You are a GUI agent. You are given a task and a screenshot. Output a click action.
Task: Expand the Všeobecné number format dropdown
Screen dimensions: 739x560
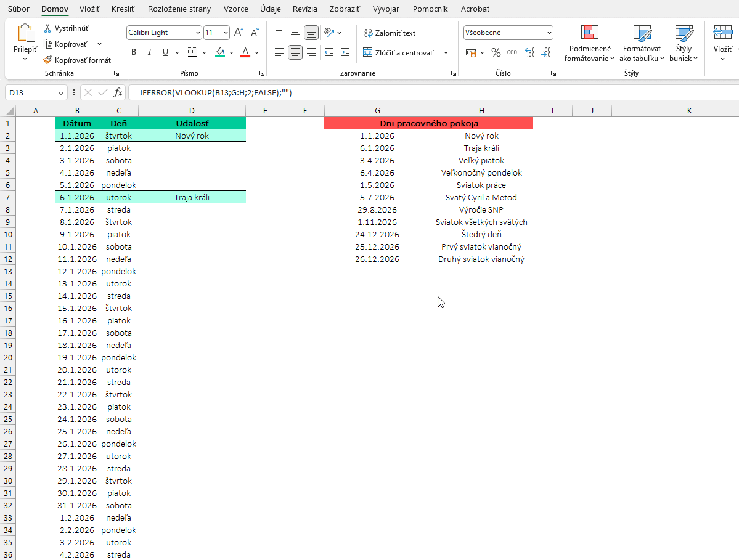pyautogui.click(x=549, y=33)
